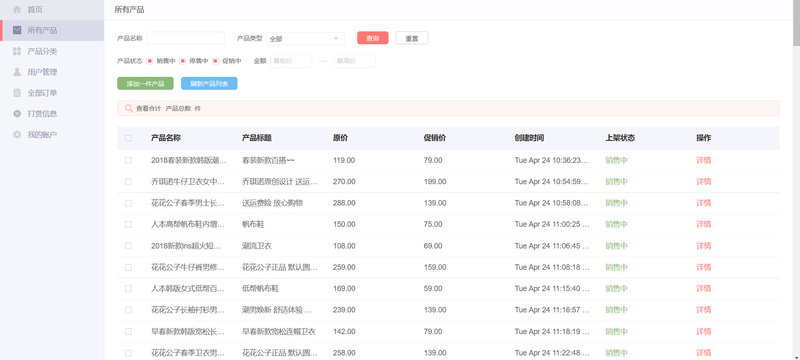
Task: Check the row with title 潮流卫衣
Action: tap(128, 246)
